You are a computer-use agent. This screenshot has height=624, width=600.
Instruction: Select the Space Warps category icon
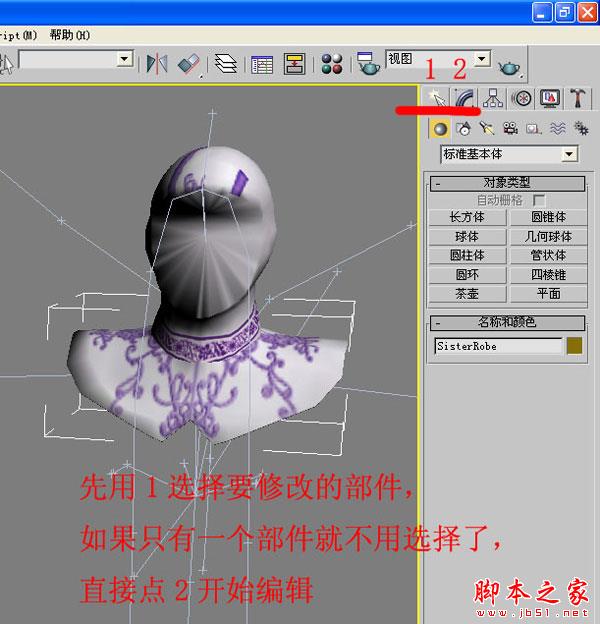557,129
